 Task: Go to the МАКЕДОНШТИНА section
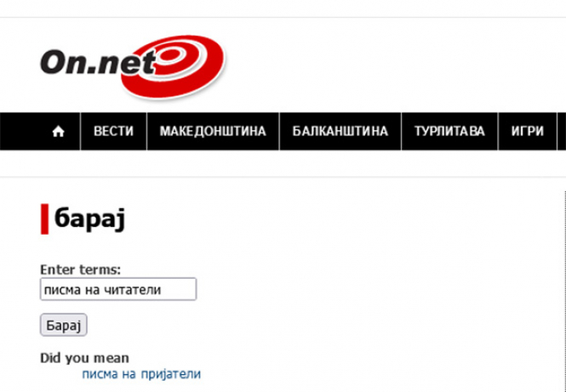click(213, 132)
